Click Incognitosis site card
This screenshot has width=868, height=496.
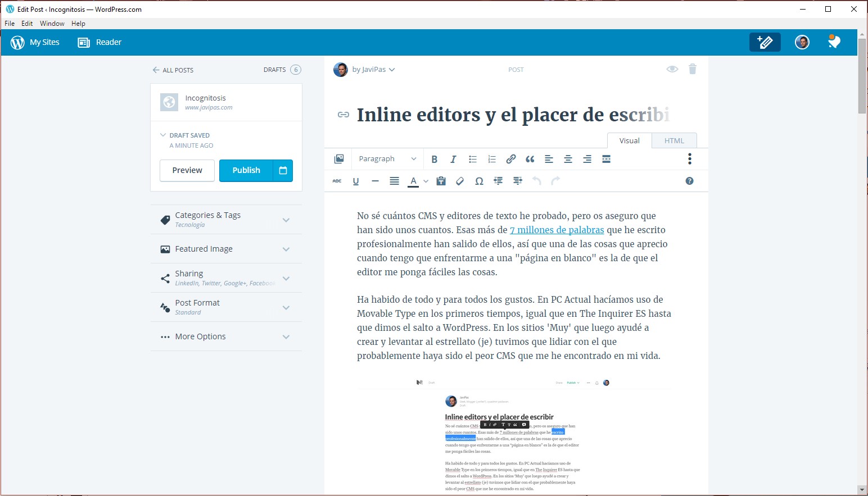[x=226, y=102]
